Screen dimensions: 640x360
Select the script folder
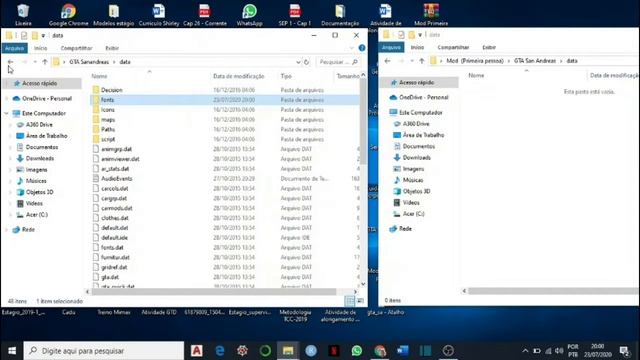[x=224, y=140]
